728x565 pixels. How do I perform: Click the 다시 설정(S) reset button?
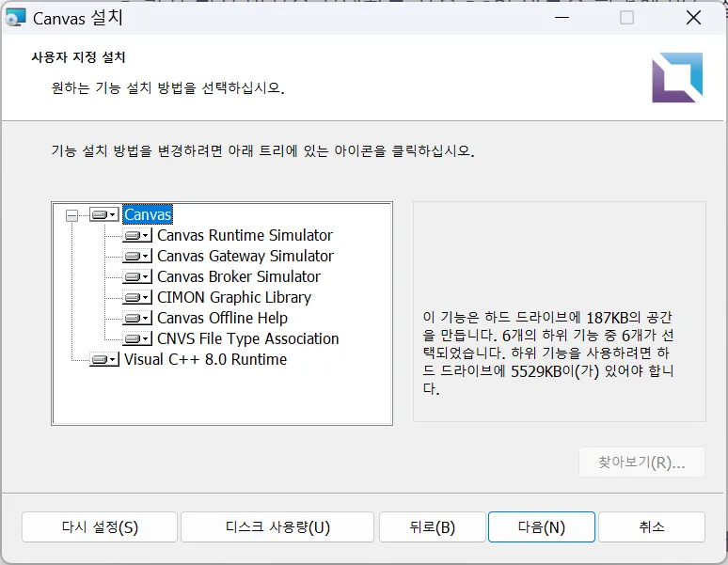click(98, 527)
